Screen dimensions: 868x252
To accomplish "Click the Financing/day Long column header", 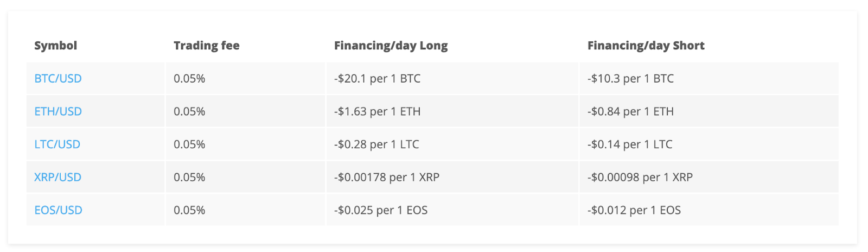I will point(391,46).
